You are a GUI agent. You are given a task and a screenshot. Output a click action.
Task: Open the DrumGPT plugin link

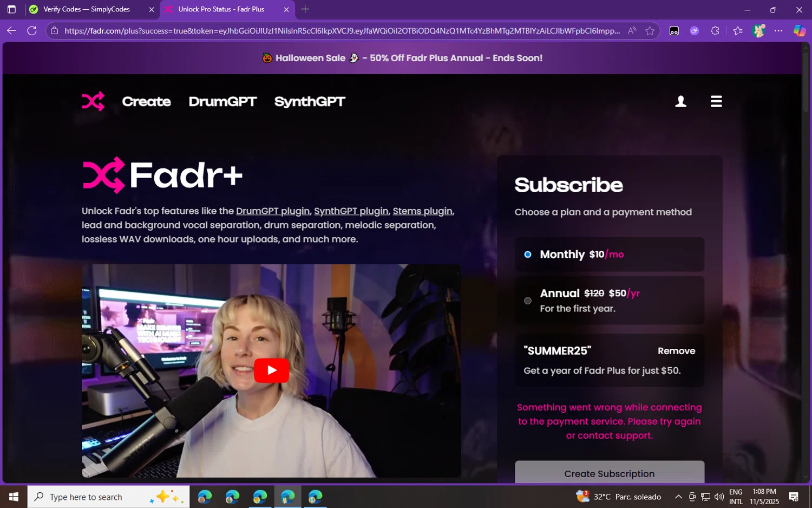273,211
